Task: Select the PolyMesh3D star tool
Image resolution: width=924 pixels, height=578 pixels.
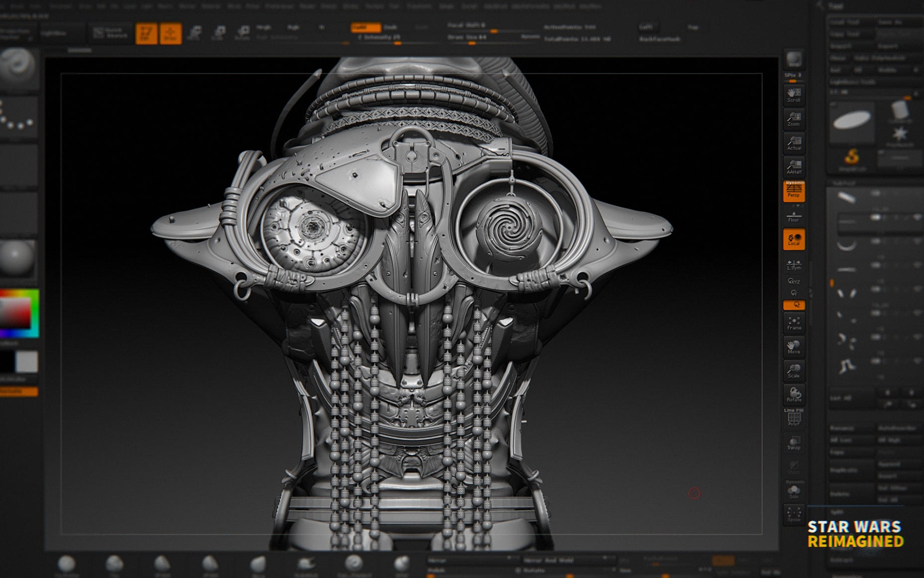Action: [899, 135]
